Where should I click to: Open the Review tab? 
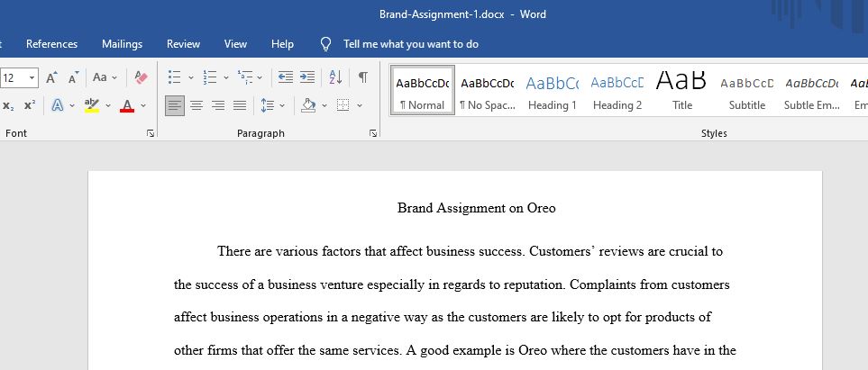coord(183,44)
